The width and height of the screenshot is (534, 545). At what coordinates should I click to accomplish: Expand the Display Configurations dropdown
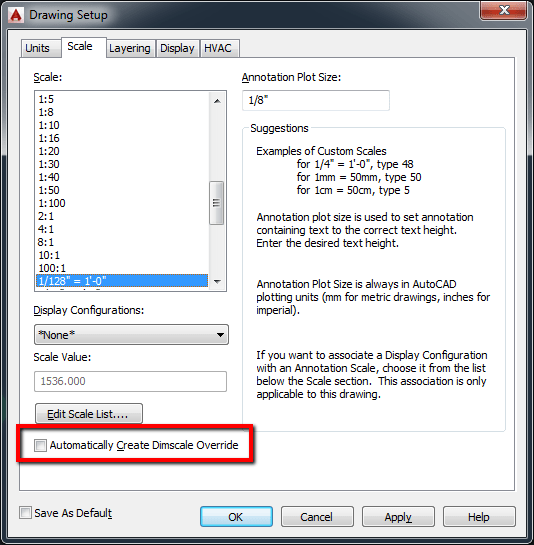coord(131,335)
